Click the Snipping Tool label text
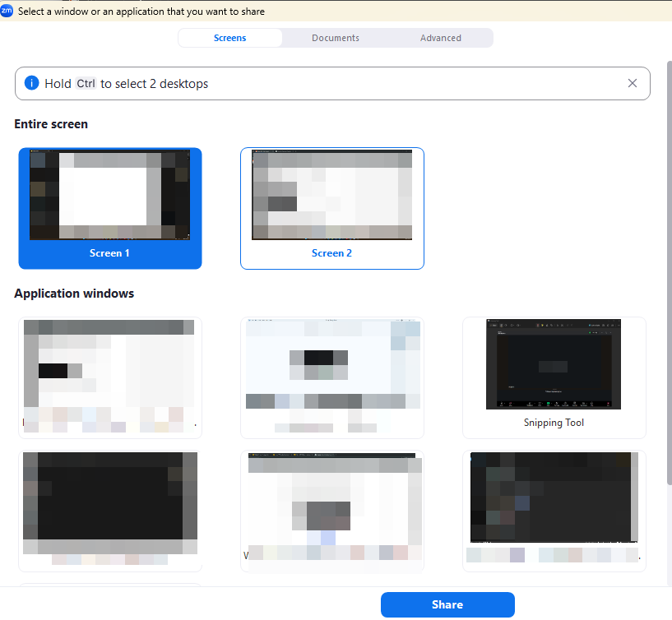Screen dimensions: 672x620 tap(554, 423)
